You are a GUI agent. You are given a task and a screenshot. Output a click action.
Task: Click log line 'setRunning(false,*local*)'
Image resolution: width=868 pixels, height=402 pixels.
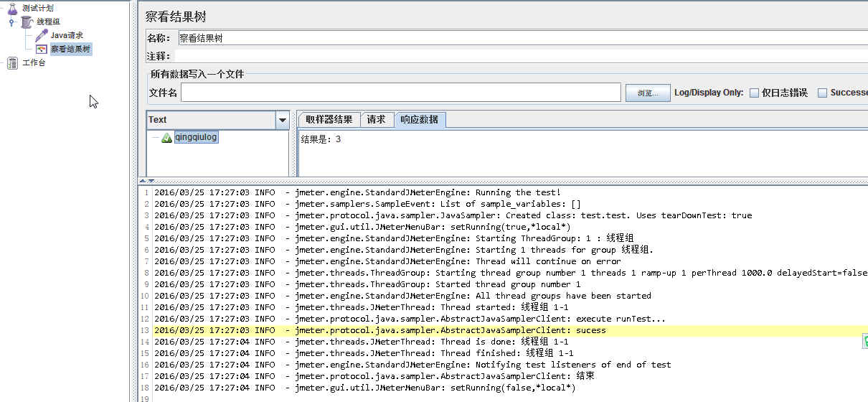pyautogui.click(x=364, y=388)
